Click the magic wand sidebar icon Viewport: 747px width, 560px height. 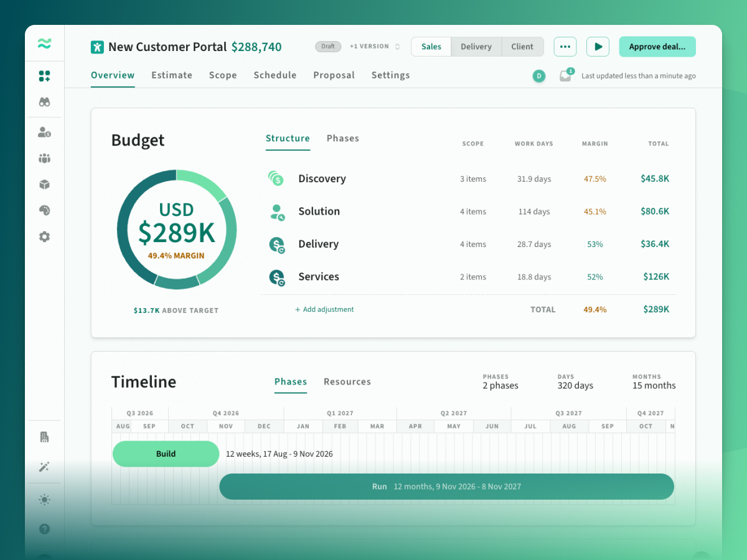tap(44, 467)
